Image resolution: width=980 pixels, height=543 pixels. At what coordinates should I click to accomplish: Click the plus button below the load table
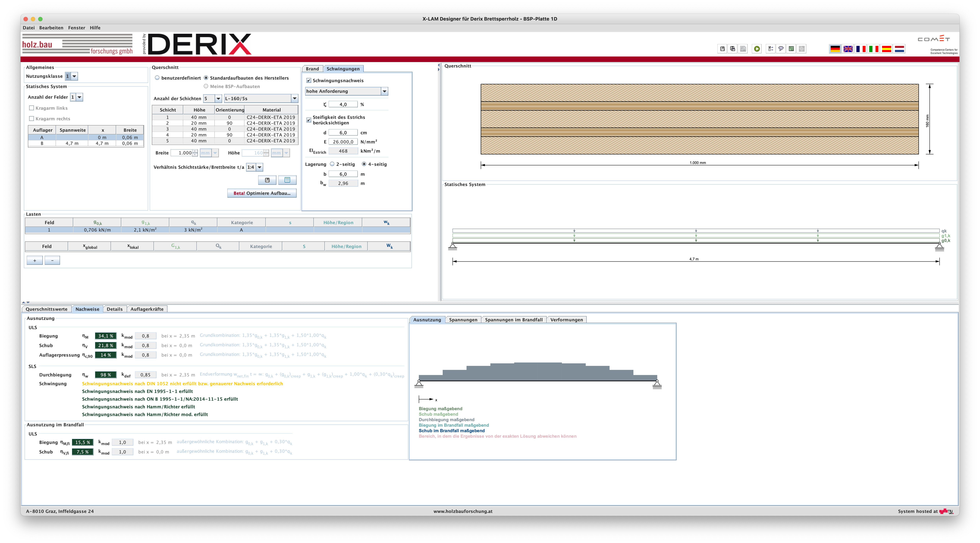[35, 260]
